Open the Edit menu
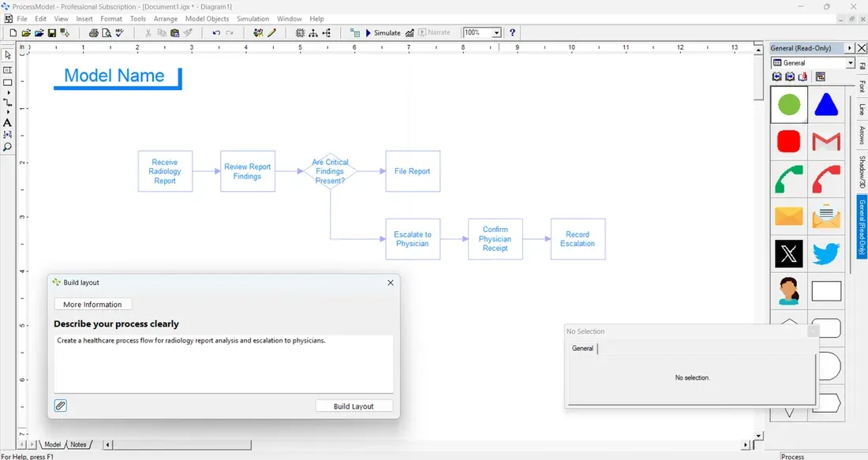This screenshot has height=460, width=868. [x=41, y=19]
